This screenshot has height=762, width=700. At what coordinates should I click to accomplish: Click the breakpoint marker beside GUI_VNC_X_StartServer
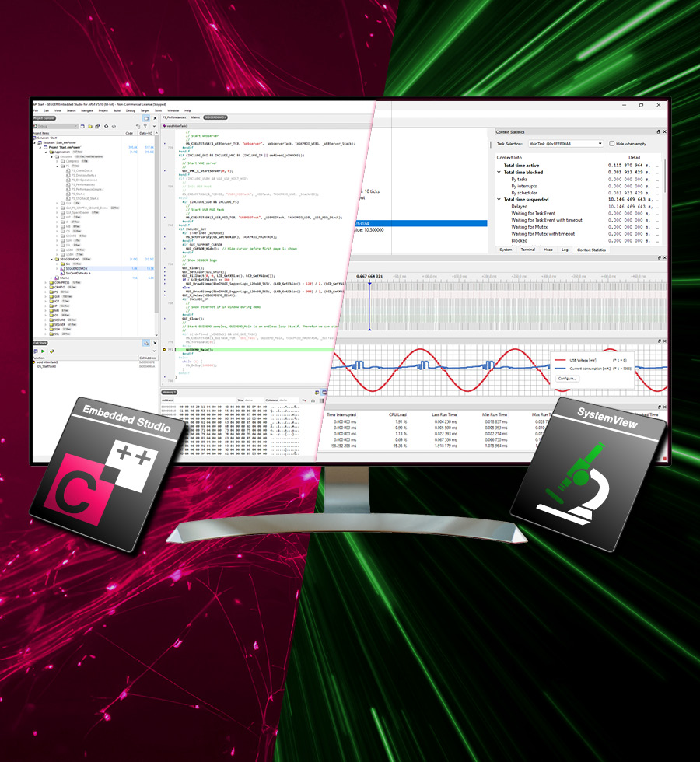tap(165, 170)
